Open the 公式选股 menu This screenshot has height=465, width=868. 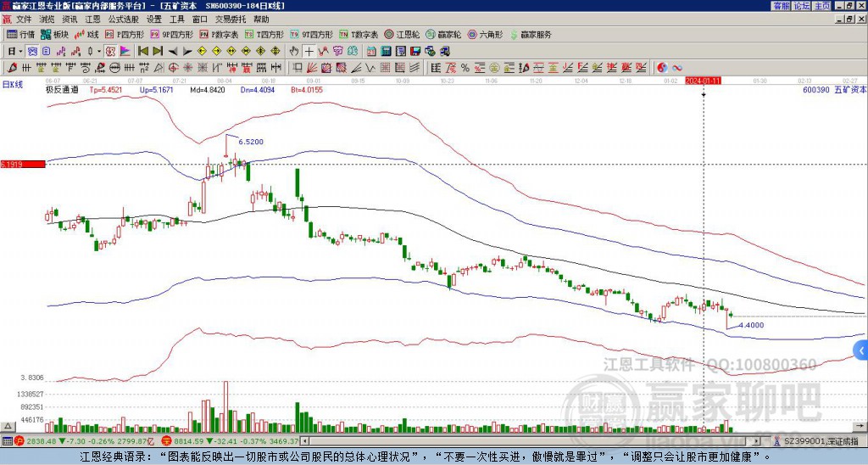124,20
